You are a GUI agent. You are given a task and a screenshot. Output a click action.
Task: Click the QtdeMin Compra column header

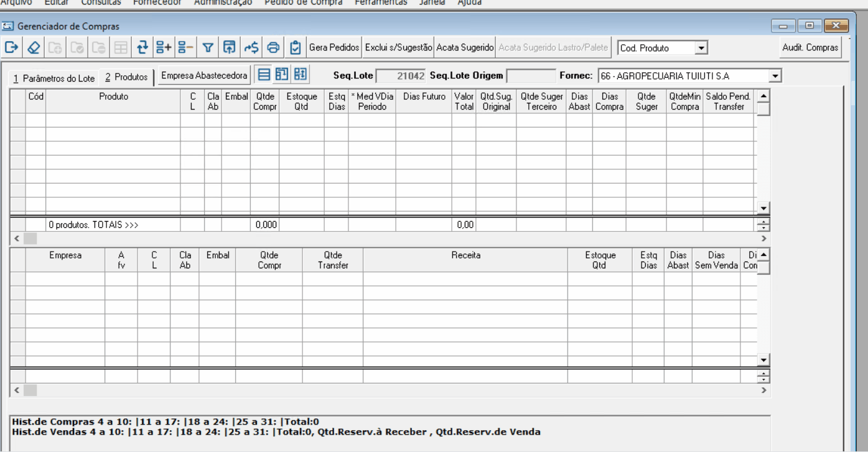point(684,101)
